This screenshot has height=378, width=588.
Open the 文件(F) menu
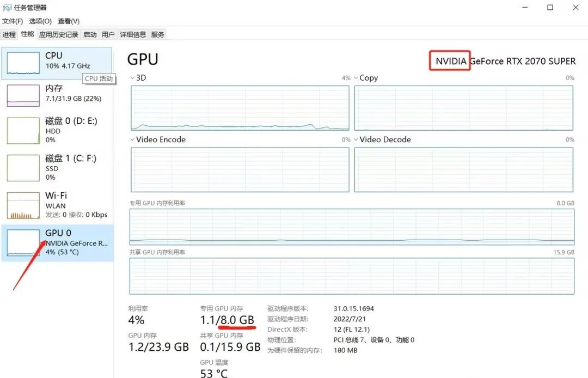tap(13, 21)
